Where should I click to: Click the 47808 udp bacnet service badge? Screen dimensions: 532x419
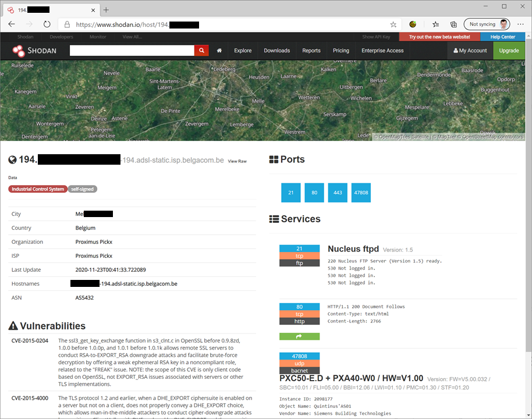299,363
